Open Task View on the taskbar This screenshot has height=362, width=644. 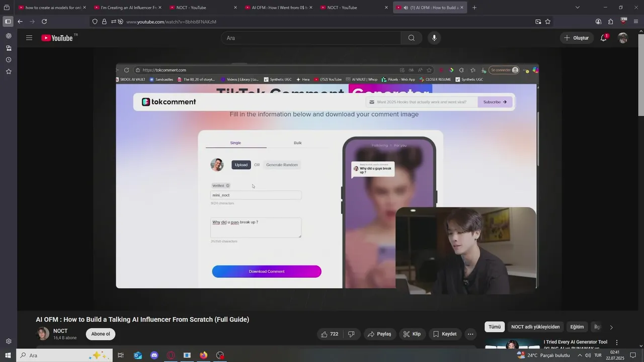coord(121,355)
